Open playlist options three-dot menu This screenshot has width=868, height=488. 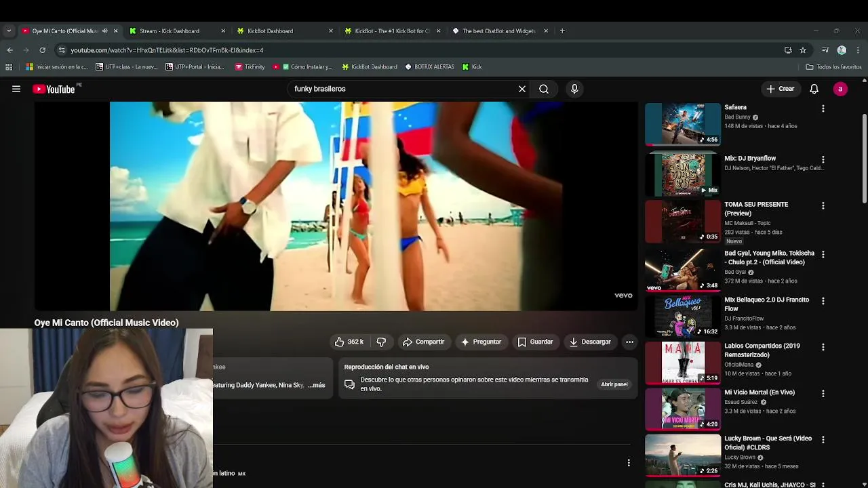click(x=629, y=463)
